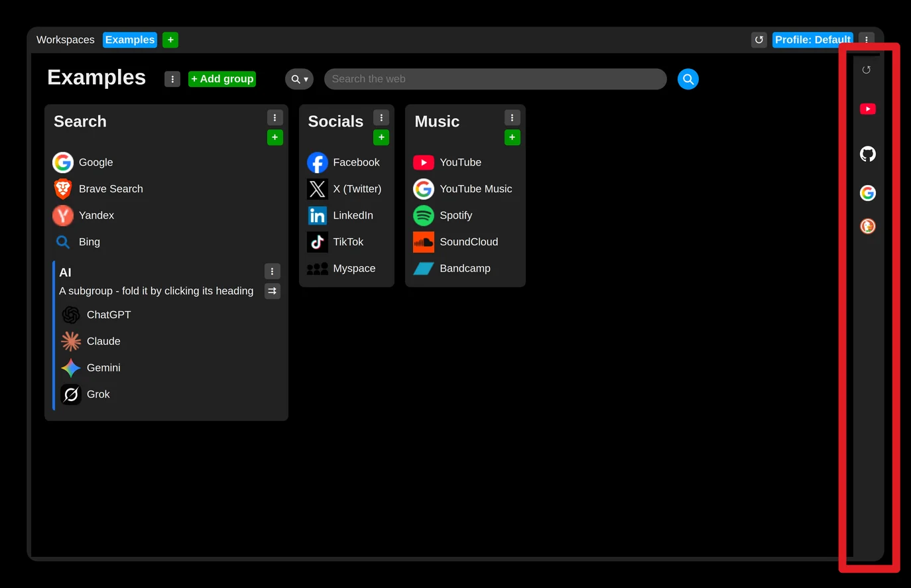Open the LinkedIn bookmark
Viewport: 911px width, 588px height.
click(340, 215)
